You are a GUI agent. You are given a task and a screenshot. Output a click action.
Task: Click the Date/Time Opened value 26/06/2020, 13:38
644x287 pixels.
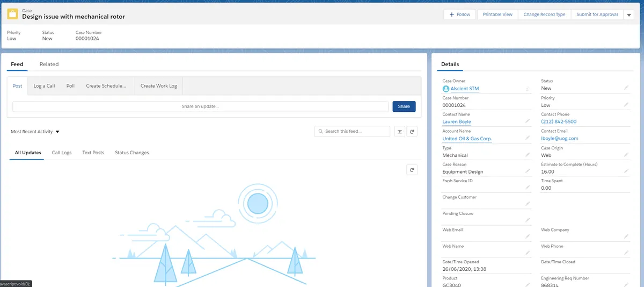464,269
